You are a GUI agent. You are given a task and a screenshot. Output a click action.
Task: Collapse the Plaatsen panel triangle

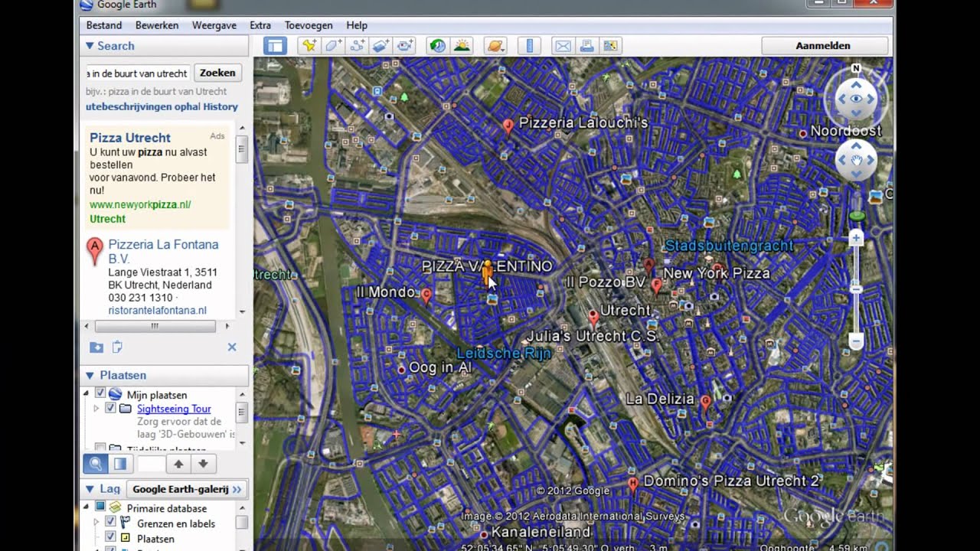point(90,376)
